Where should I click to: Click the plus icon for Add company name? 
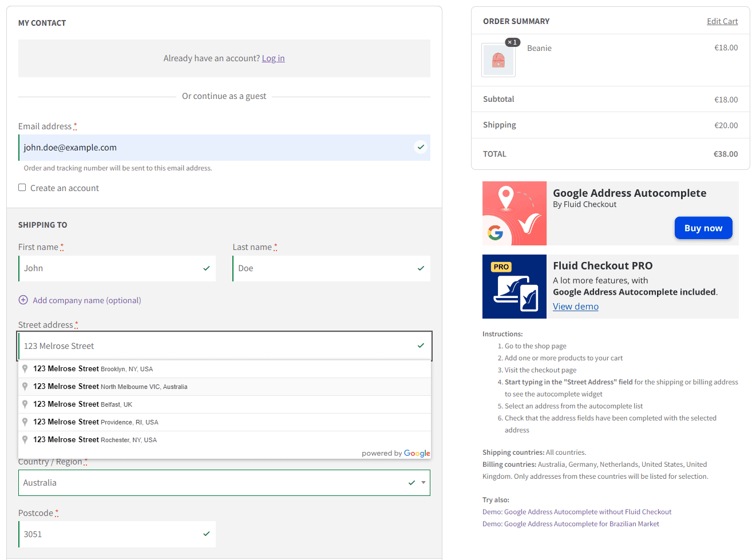23,300
